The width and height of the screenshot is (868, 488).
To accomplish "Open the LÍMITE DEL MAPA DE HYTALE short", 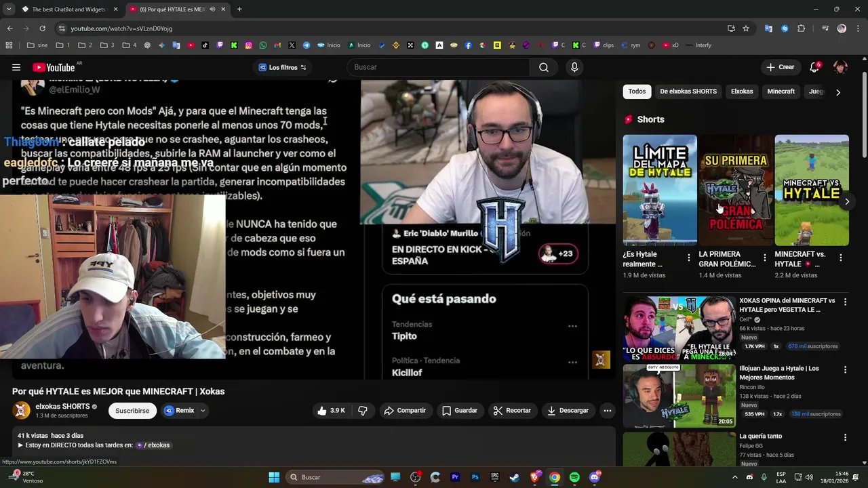I will (660, 190).
